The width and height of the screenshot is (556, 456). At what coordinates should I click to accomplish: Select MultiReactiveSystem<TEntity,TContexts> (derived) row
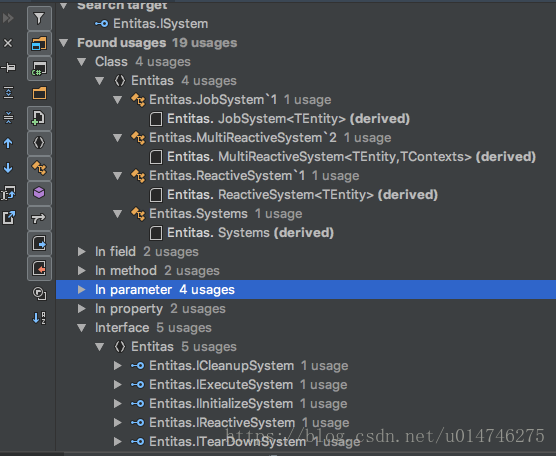306,157
